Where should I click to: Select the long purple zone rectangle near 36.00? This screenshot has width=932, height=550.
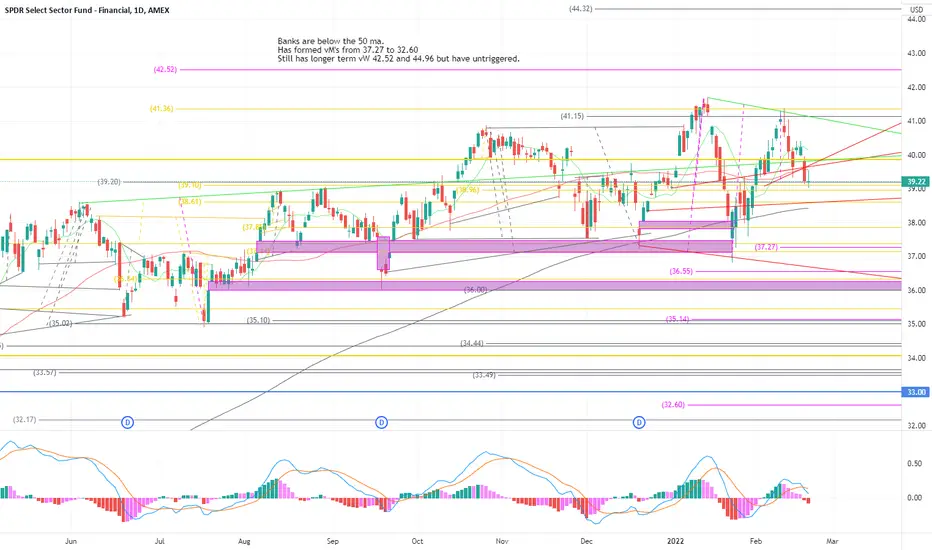pos(555,285)
